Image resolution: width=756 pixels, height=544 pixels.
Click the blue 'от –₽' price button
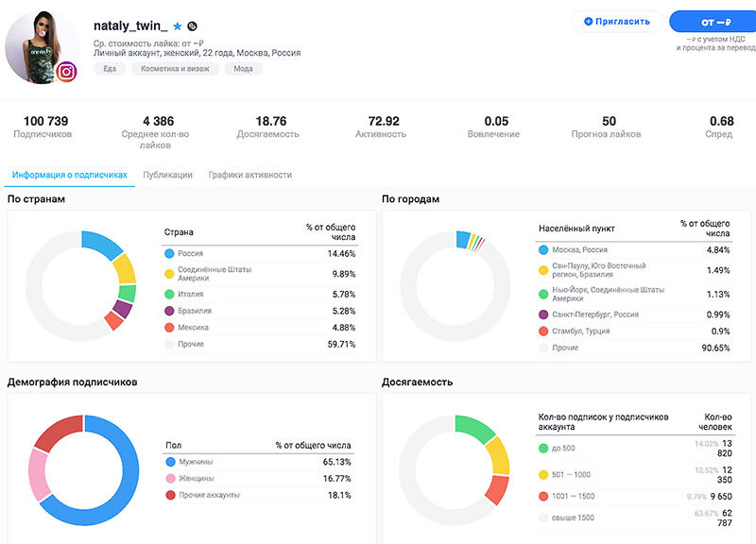tap(713, 22)
